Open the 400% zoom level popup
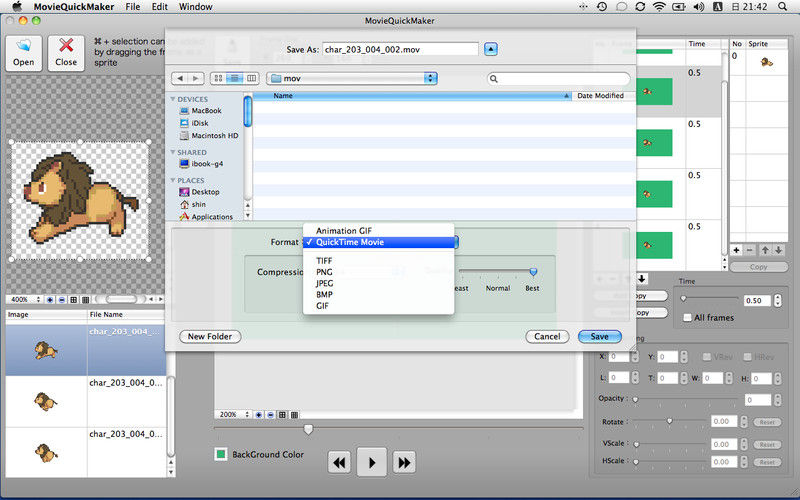 pos(24,299)
